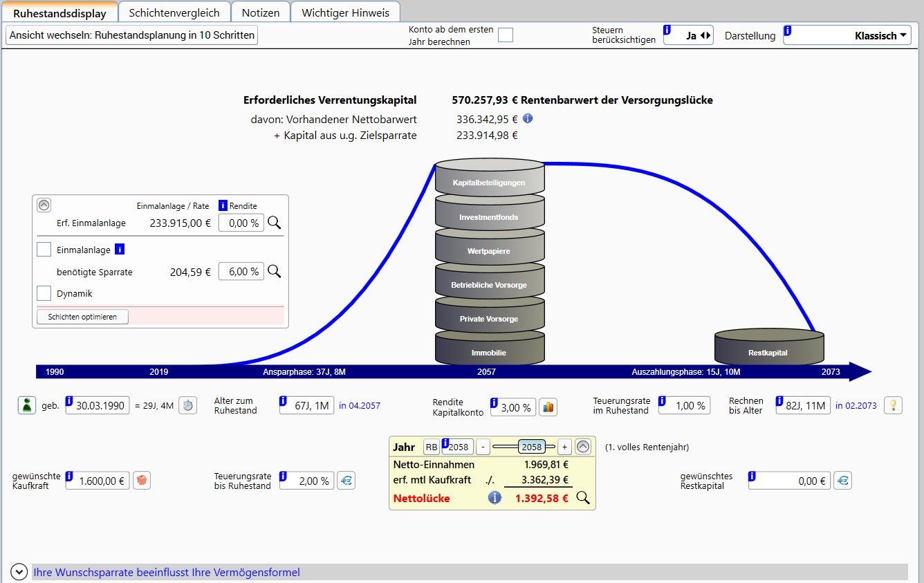Show info for Rechnen bis Alter
This screenshot has height=583, width=924.
click(779, 400)
